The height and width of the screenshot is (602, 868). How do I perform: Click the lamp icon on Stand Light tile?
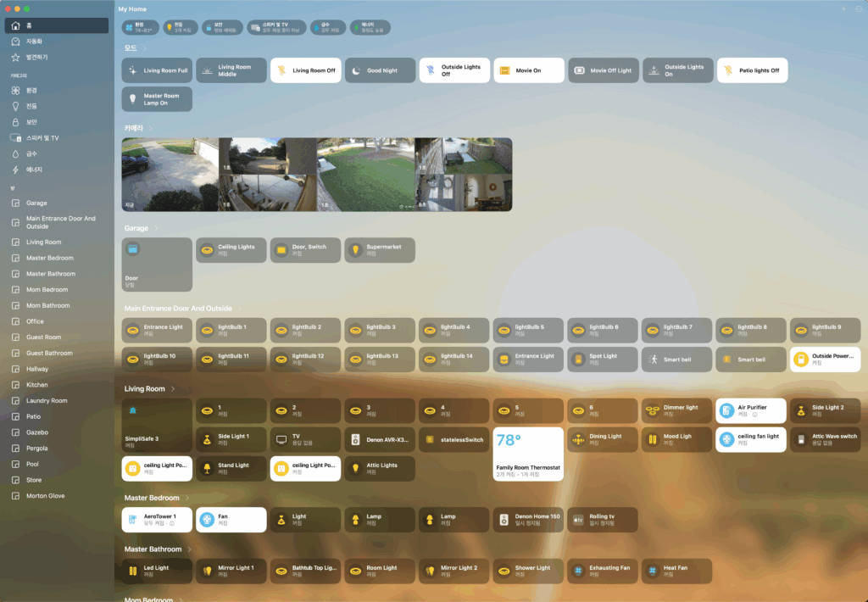207,469
